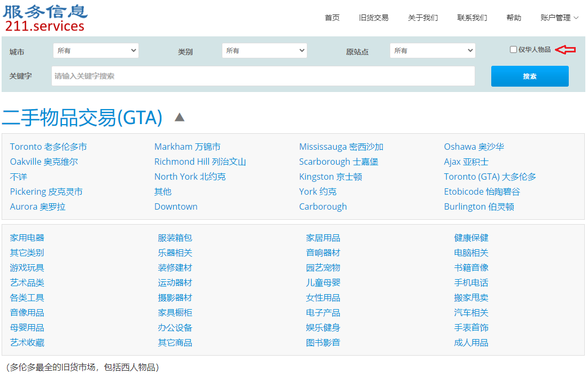The width and height of the screenshot is (588, 376).
Task: Open the 城市 dropdown
Action: click(x=96, y=51)
